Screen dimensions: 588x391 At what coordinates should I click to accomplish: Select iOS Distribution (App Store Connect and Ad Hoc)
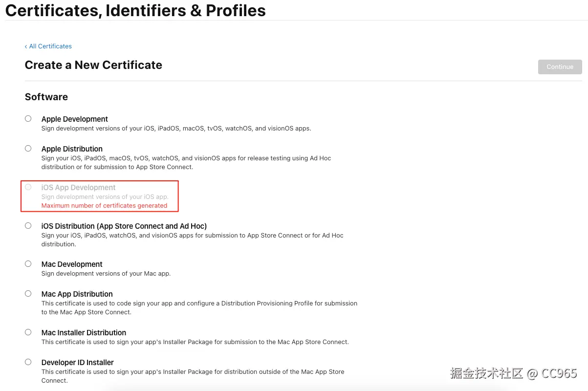[28, 226]
